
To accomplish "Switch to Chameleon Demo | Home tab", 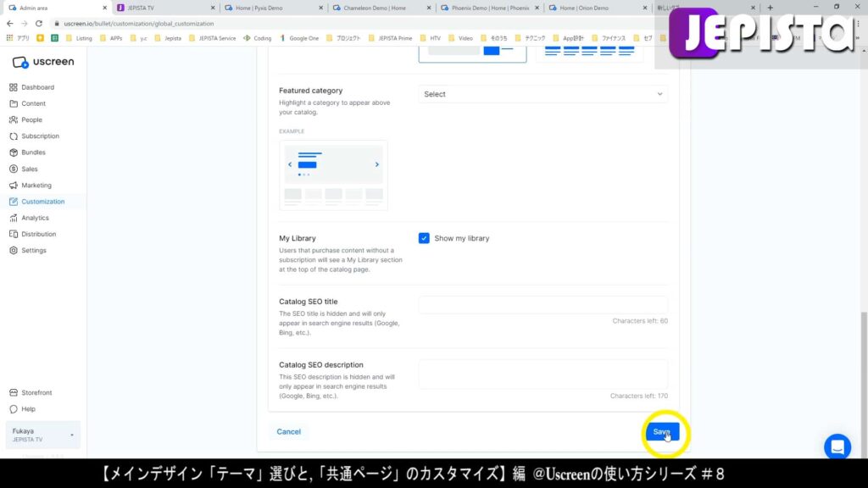I will click(381, 8).
